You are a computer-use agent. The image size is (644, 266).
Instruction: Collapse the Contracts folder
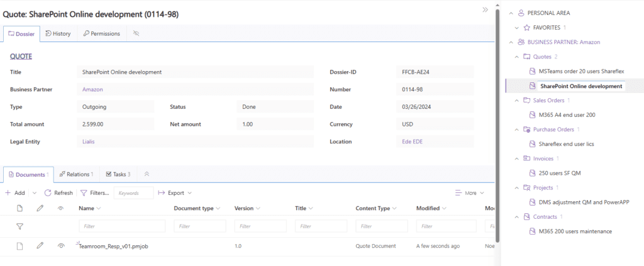click(x=517, y=217)
